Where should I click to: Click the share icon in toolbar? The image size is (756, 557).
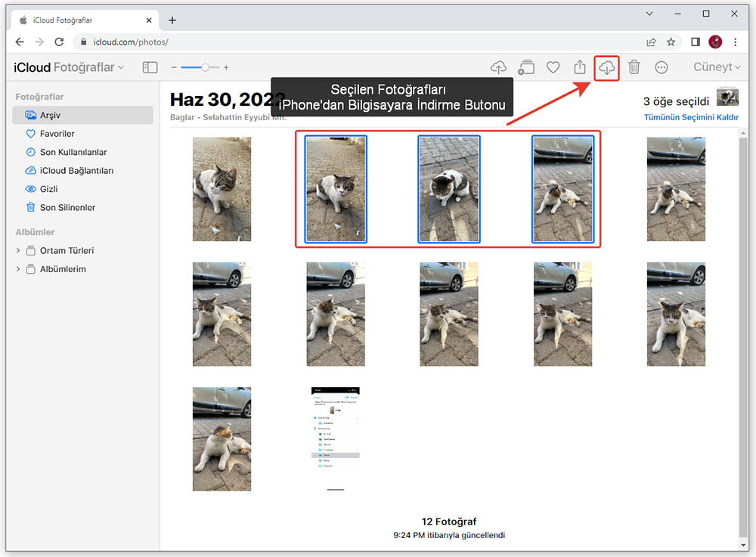(x=580, y=67)
